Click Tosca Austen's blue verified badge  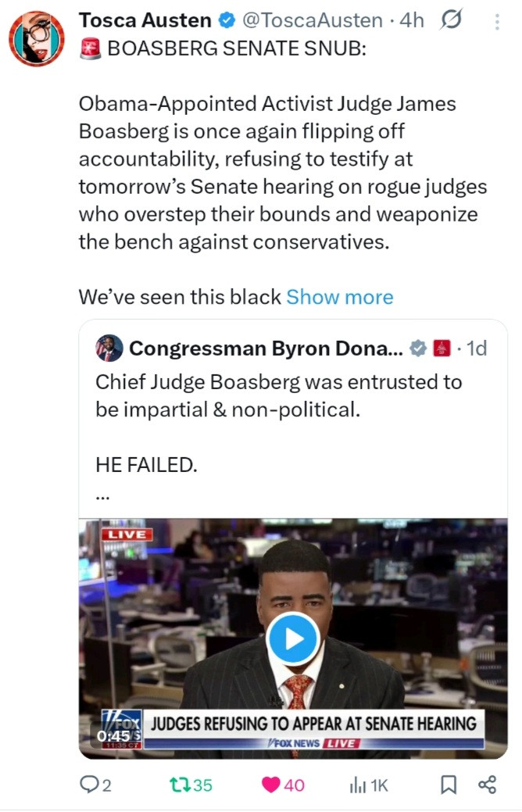pos(227,21)
